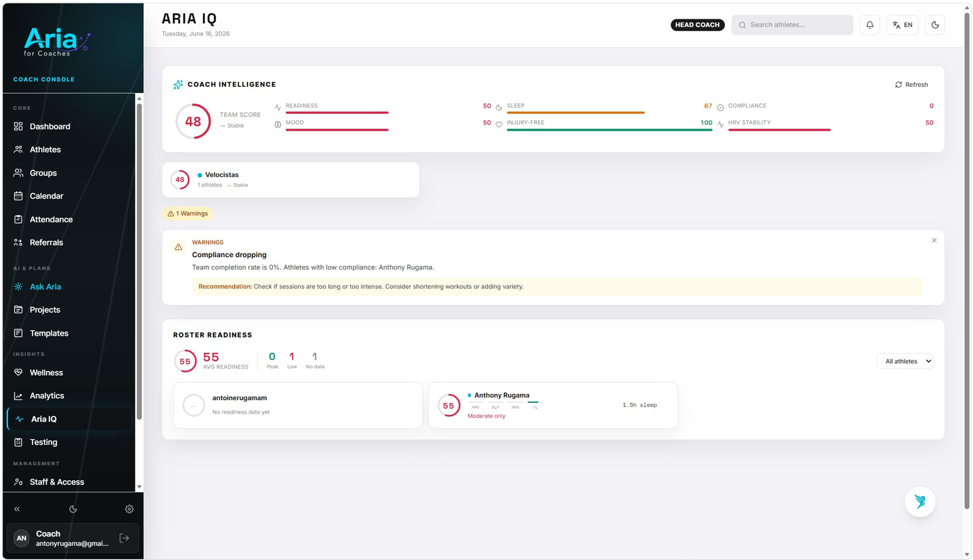Click the Coach Intelligence sparkle icon
973x560 pixels.
pos(178,85)
